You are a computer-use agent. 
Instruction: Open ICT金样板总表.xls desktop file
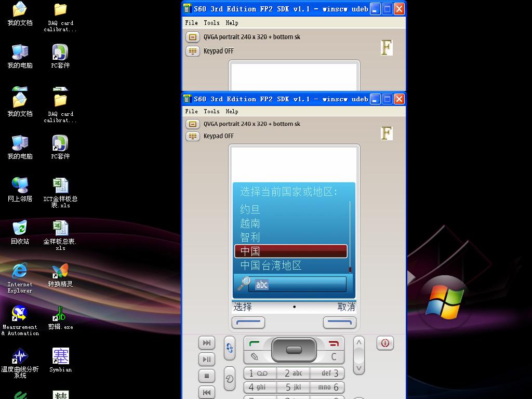tap(60, 192)
